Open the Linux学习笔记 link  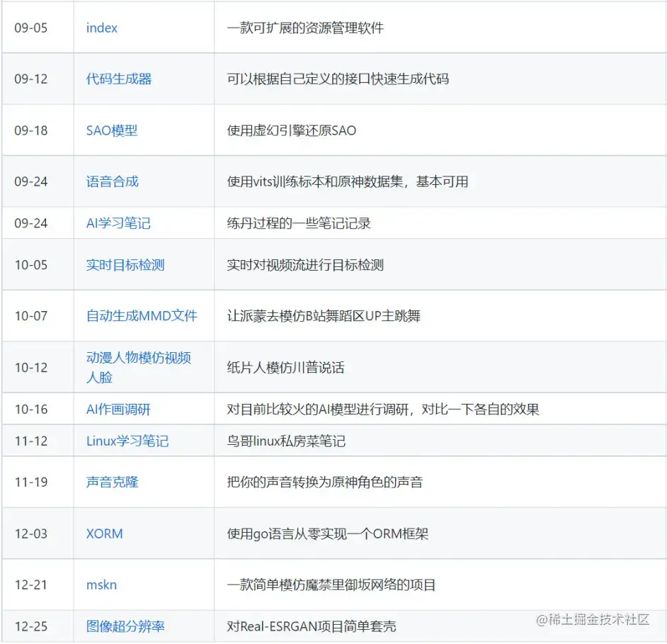pyautogui.click(x=126, y=441)
